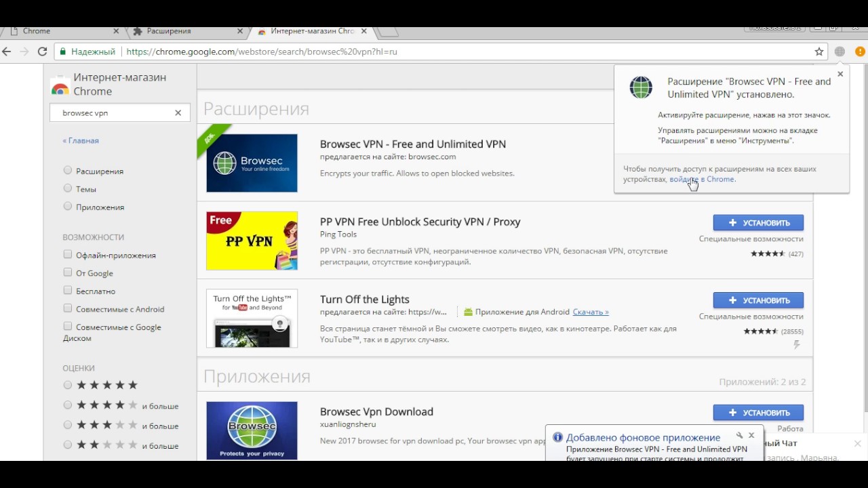
Task: Click the globe icon in the installed popup
Action: 641,87
